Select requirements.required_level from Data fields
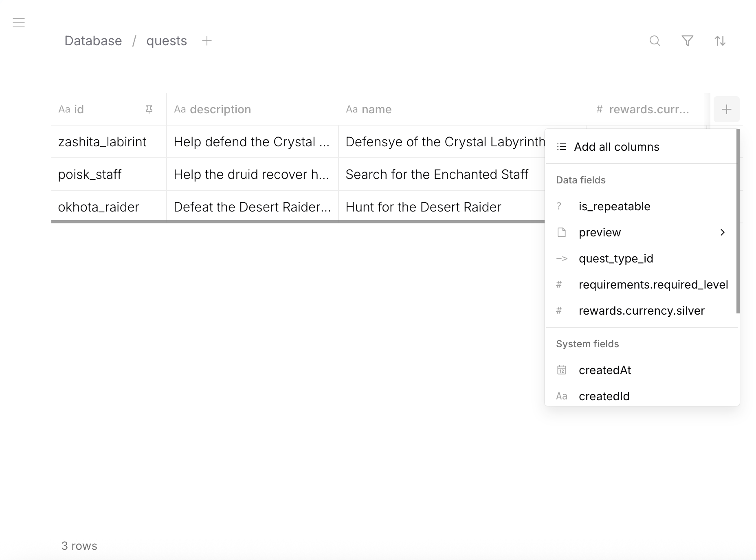This screenshot has height=560, width=756. click(x=653, y=284)
